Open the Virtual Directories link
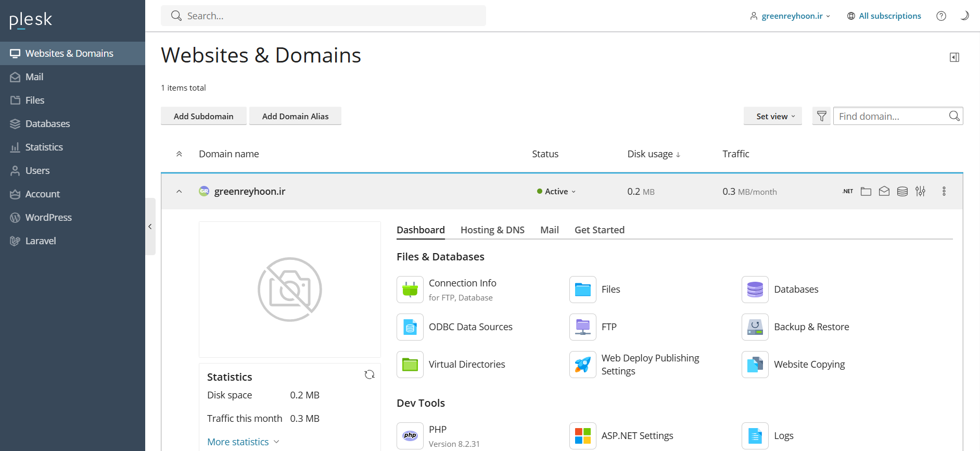The image size is (980, 451). 467,364
